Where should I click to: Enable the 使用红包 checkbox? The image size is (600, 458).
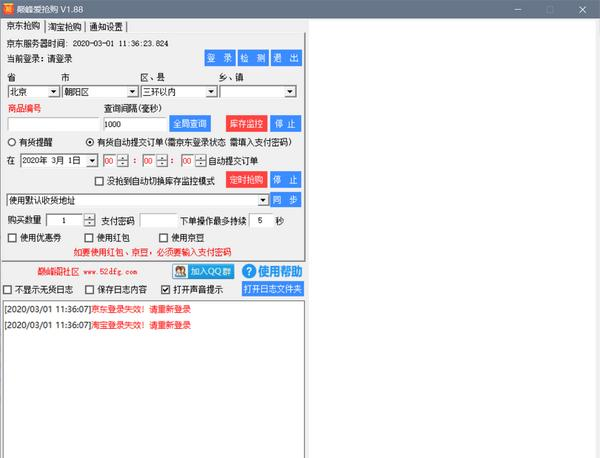click(x=89, y=238)
